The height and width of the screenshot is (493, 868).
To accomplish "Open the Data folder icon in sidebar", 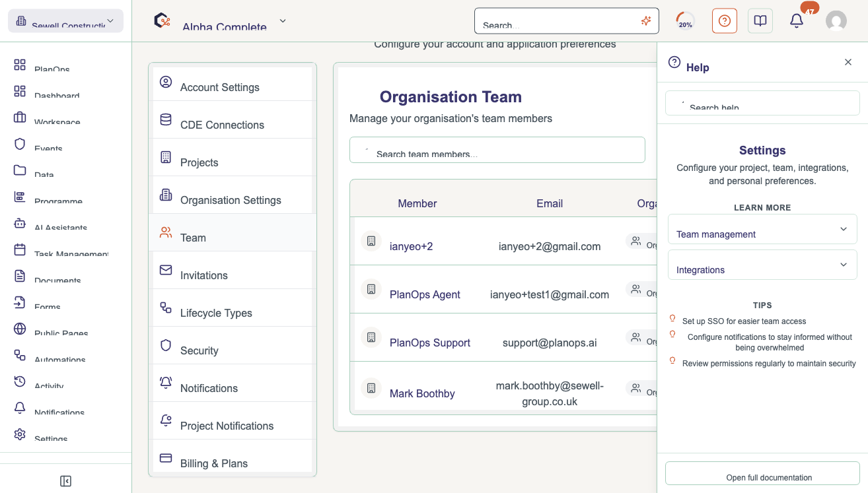I will 20,170.
